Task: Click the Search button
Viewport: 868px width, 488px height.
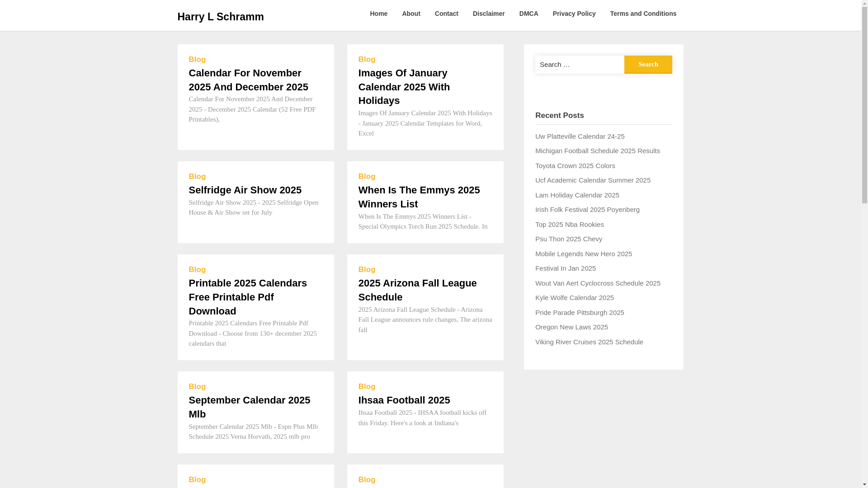Action: click(x=648, y=65)
